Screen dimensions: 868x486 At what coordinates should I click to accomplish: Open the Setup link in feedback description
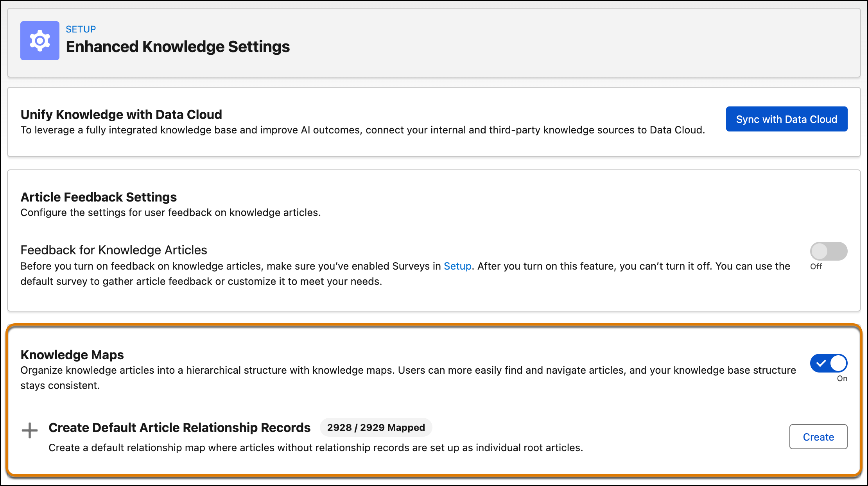pyautogui.click(x=457, y=266)
